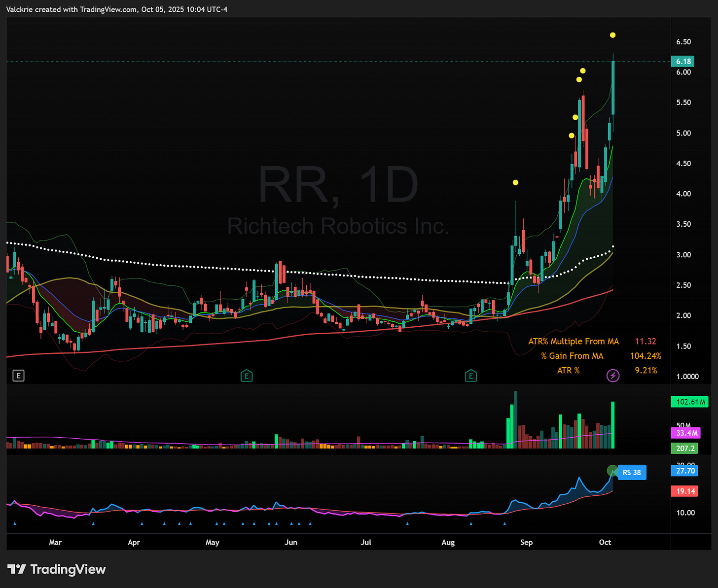
Task: Click the ATR% Multiple From MA label
Action: [574, 341]
